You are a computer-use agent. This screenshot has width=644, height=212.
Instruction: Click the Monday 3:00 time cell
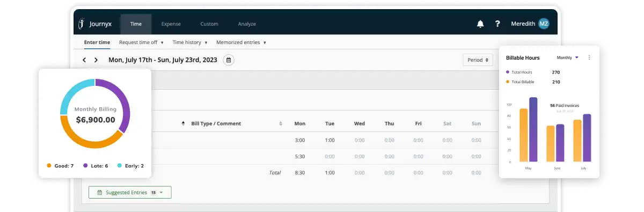300,141
